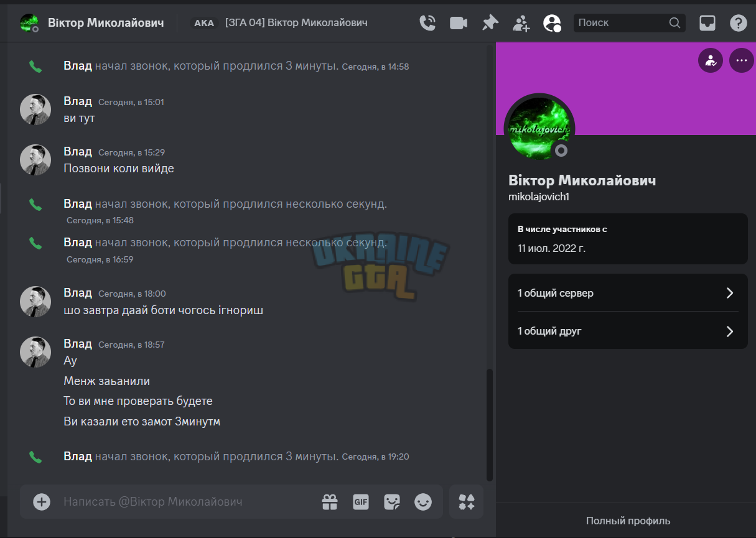This screenshot has width=756, height=538.
Task: Click the username mikolajovich1 in the profile
Action: click(x=539, y=197)
